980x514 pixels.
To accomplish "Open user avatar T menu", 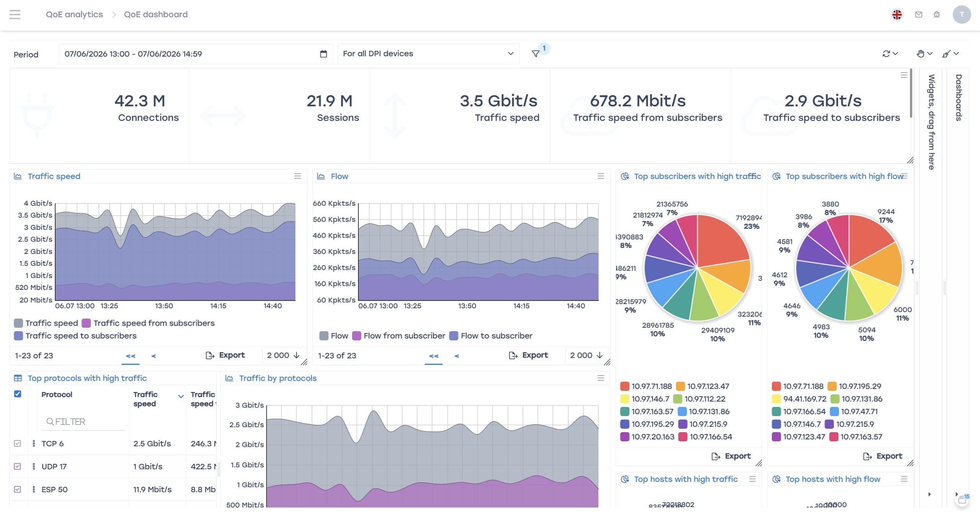I will [962, 15].
